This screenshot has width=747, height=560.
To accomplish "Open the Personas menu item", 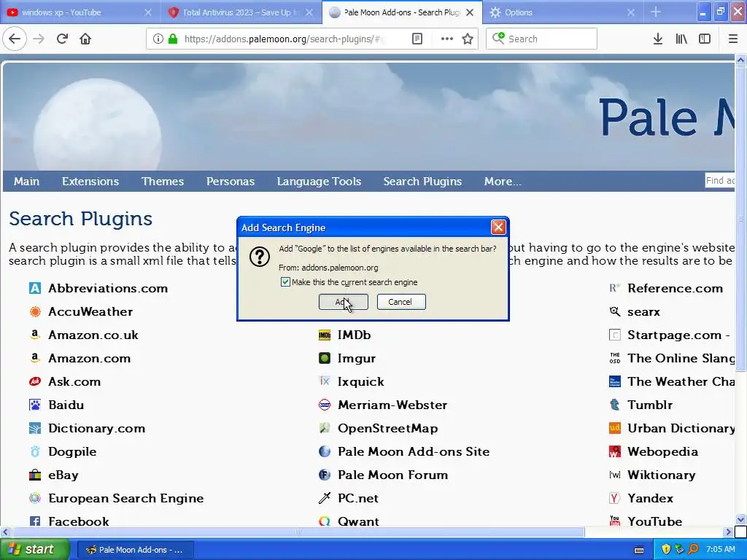I will coord(231,182).
